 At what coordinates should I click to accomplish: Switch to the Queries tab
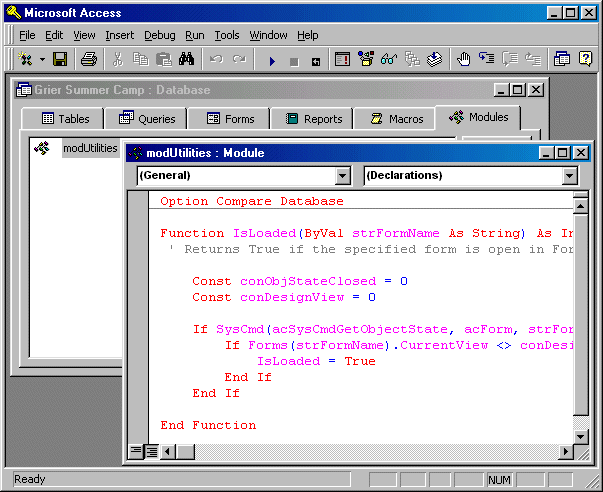point(147,119)
